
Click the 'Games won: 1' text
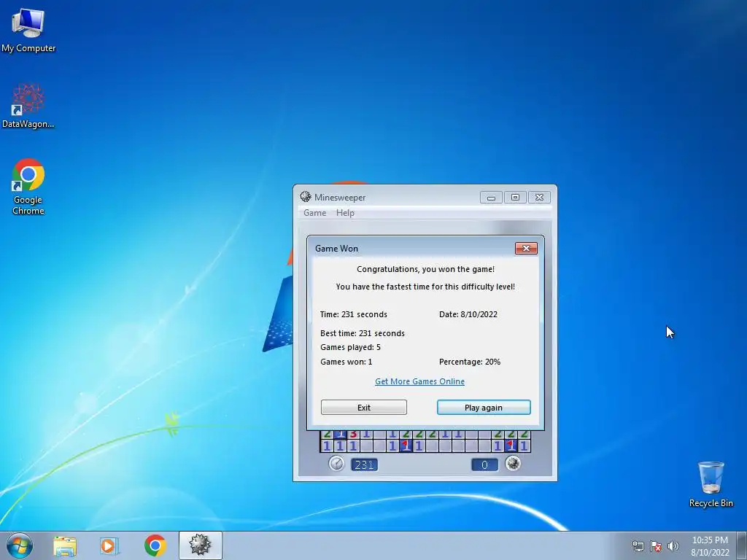347,362
